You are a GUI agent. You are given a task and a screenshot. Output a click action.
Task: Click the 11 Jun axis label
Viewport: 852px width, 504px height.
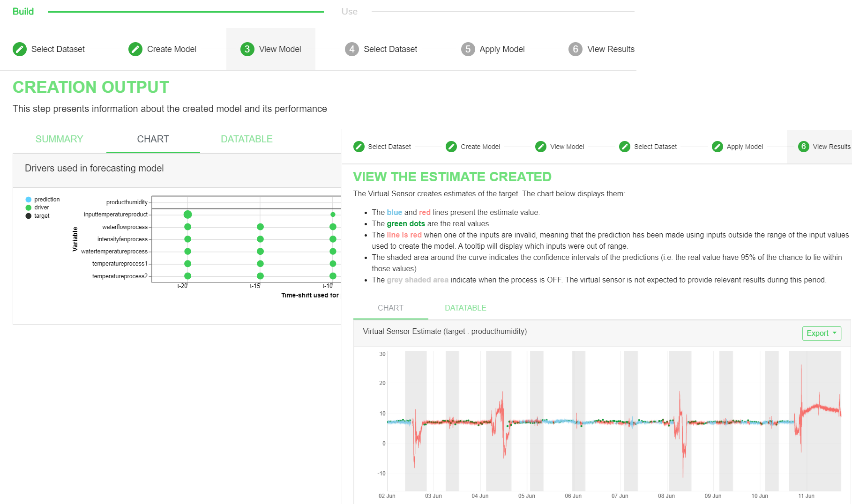coord(806,496)
